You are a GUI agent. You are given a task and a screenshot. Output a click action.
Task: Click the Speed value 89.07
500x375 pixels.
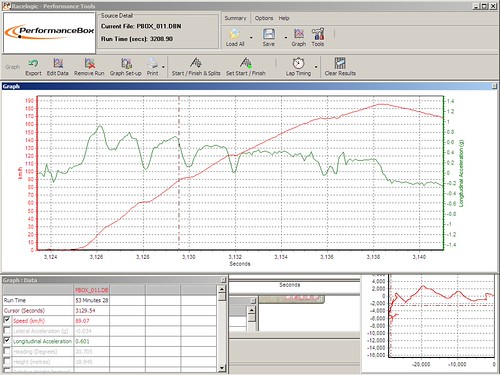(x=82, y=321)
